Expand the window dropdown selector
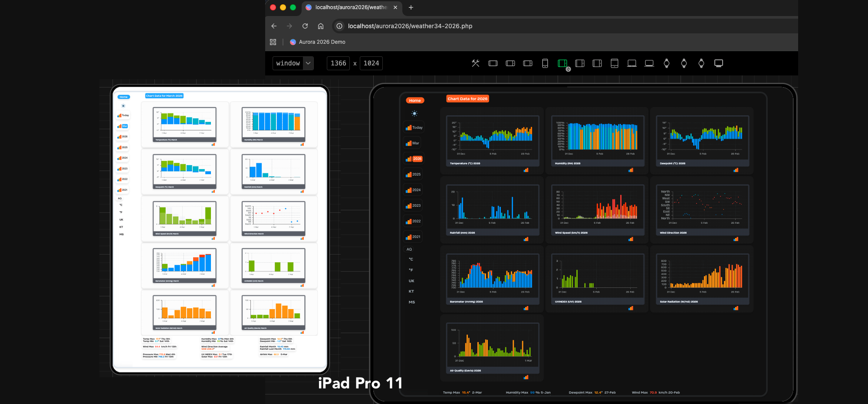868x404 pixels. pos(308,63)
